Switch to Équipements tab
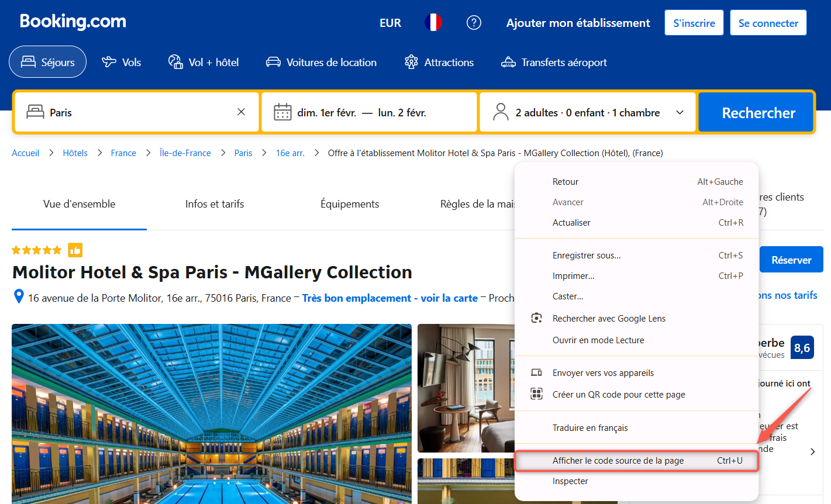This screenshot has height=504, width=831. pos(350,204)
